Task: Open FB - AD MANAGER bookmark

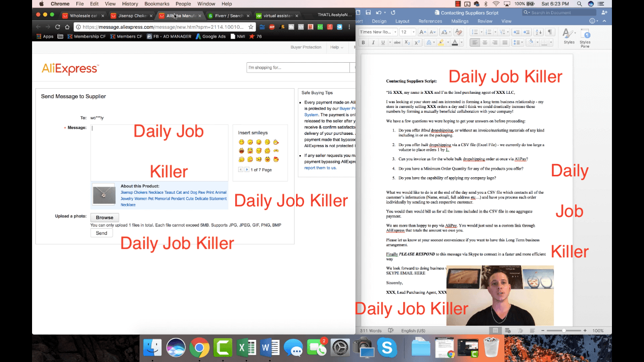Action: click(x=169, y=36)
